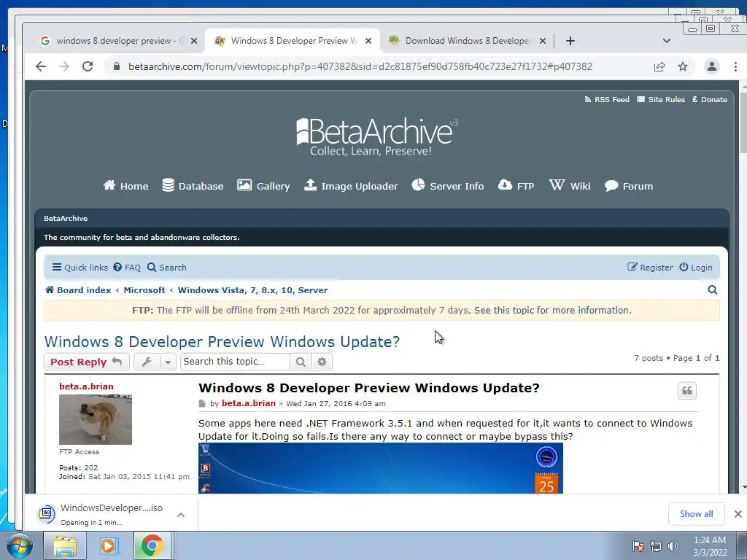Viewport: 747px width, 560px height.
Task: Open the Chrome three-dot menu
Action: click(x=735, y=66)
